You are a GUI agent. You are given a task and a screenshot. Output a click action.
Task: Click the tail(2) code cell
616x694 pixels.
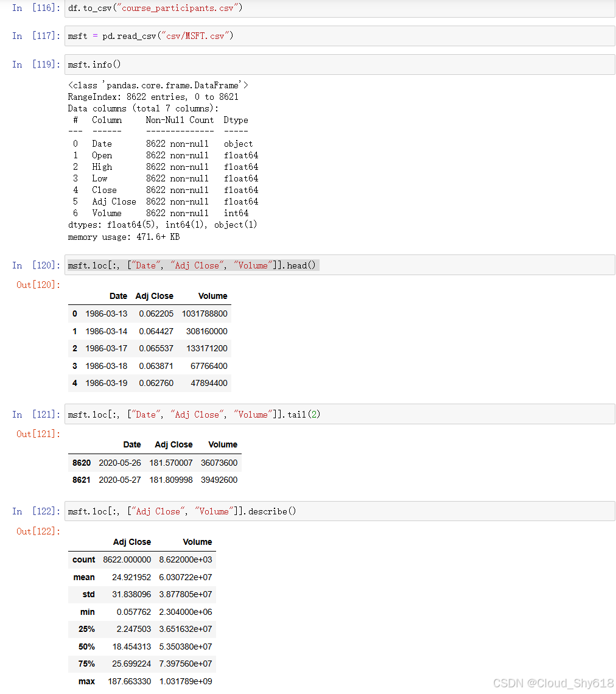[340, 415]
